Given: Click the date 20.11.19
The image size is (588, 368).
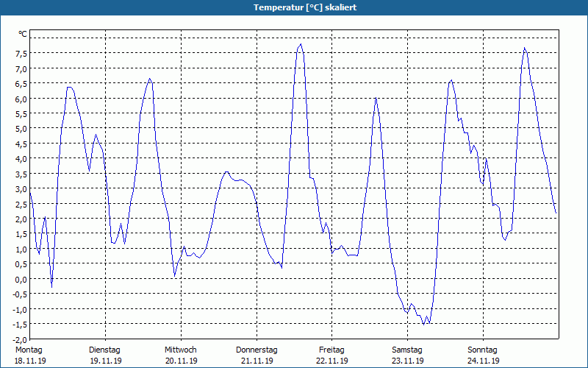Looking at the screenshot, I should pyautogui.click(x=182, y=361).
